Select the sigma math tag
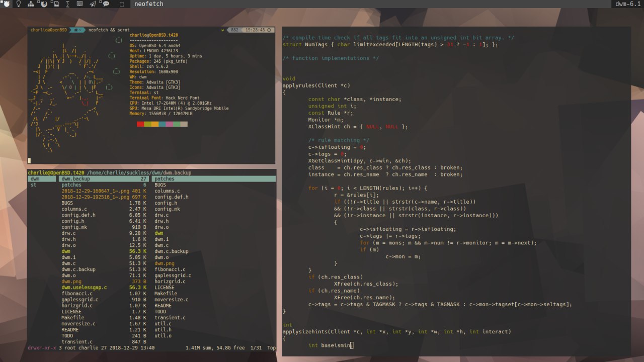The width and height of the screenshot is (644, 362). coord(68,4)
